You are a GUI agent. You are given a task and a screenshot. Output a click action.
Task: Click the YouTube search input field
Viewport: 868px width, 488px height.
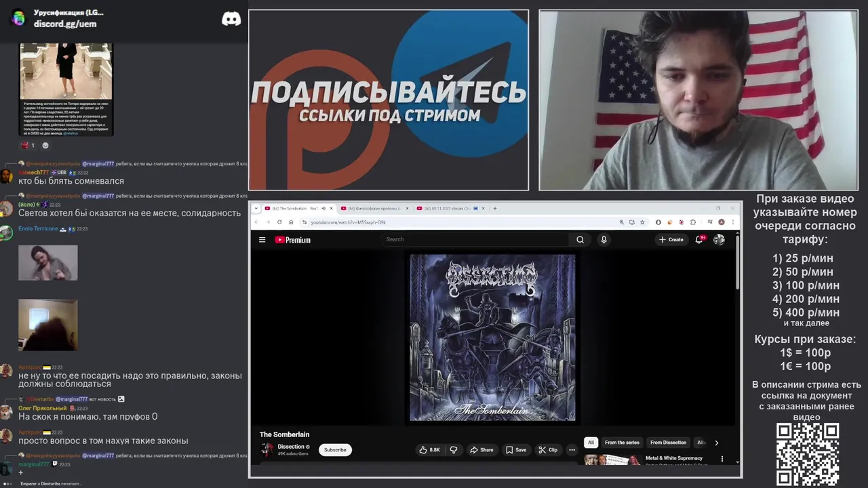(475, 239)
